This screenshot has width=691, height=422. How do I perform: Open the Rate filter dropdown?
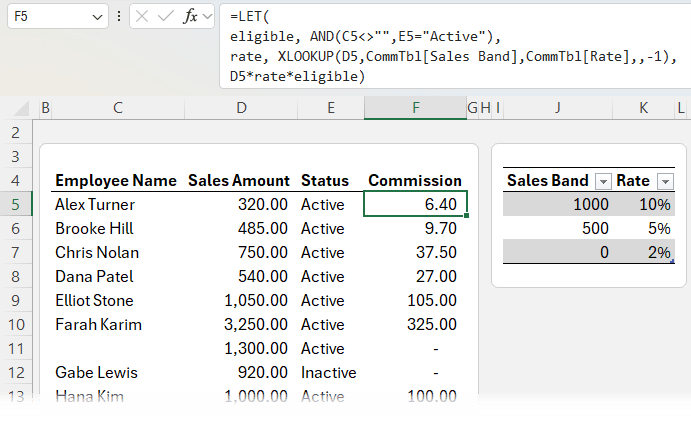point(665,181)
